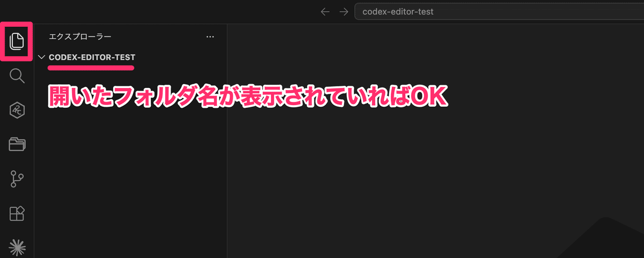Go back with the left arrow
The image size is (644, 258).
pos(325,11)
